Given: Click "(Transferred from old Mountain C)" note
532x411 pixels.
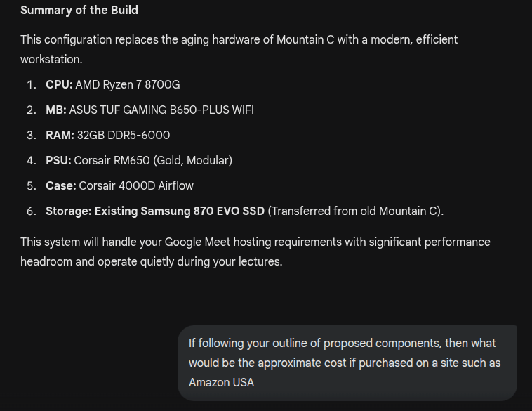Looking at the screenshot, I should coord(356,211).
